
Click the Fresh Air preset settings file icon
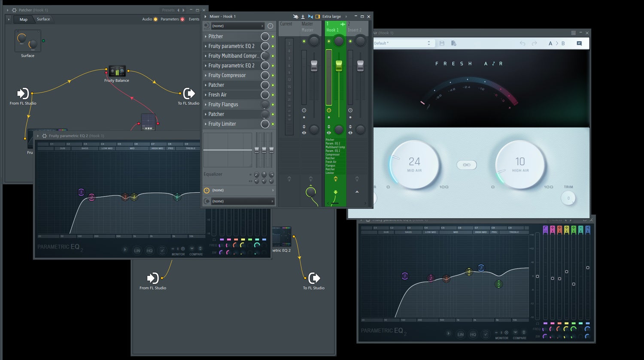click(453, 43)
